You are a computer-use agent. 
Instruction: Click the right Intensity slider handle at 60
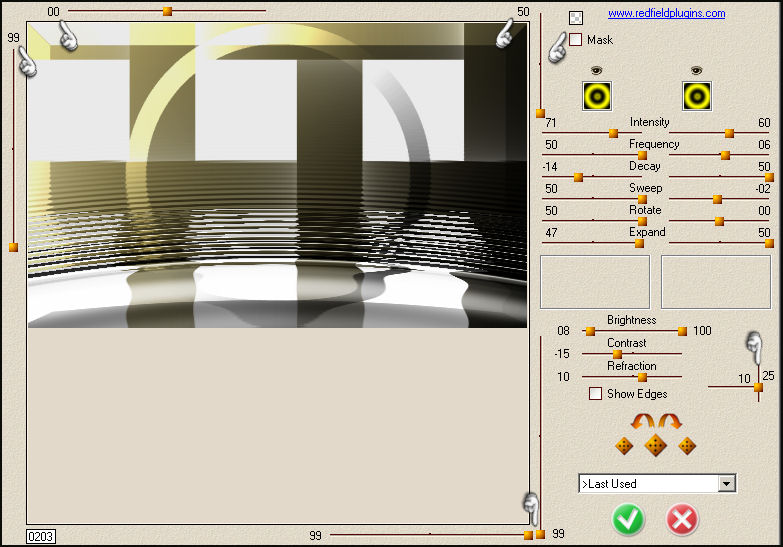coord(730,133)
